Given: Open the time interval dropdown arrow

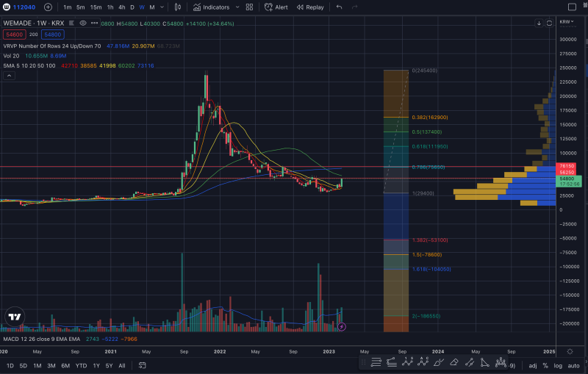Looking at the screenshot, I should (x=162, y=7).
